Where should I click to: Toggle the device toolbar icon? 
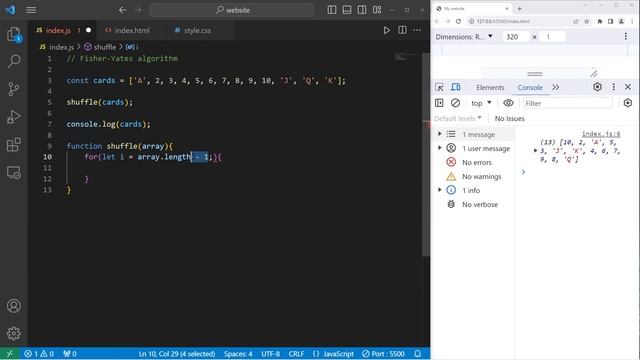click(456, 87)
